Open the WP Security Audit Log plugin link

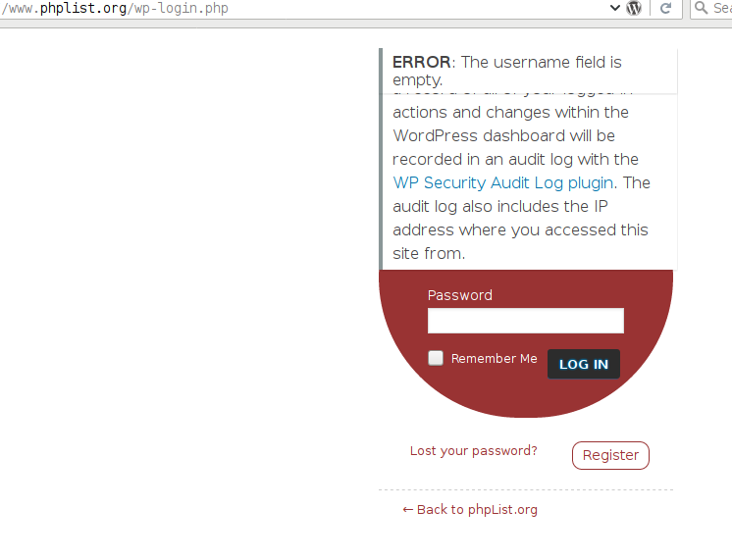[x=502, y=183]
